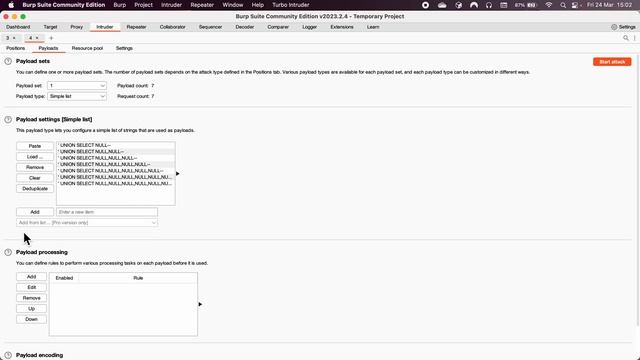Viewport: 640px width, 360px height.
Task: Open macOS Control Center icon
Action: (575, 5)
